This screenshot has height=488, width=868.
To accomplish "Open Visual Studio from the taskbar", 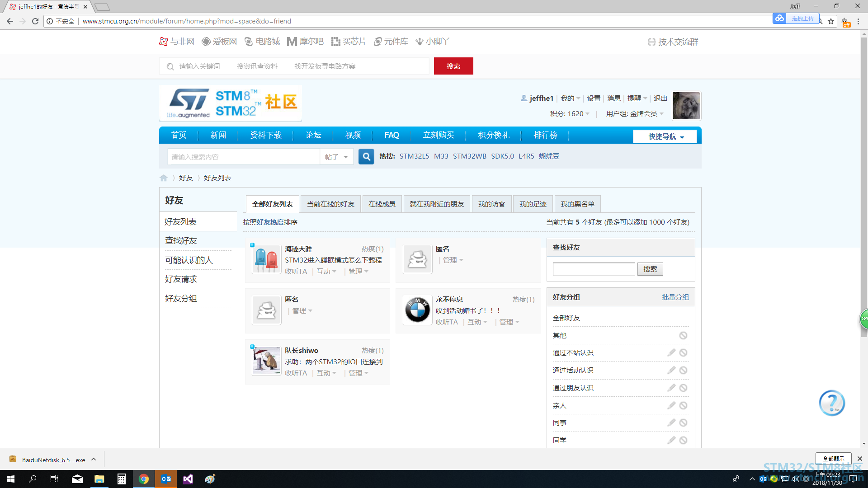I will [188, 479].
